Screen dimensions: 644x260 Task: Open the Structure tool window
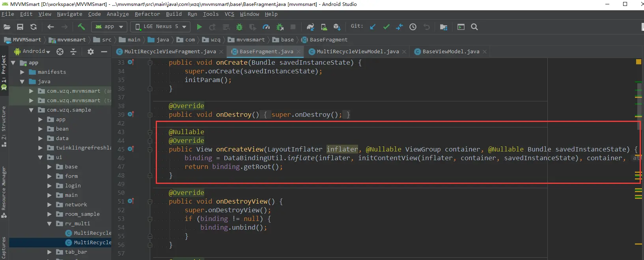point(4,126)
